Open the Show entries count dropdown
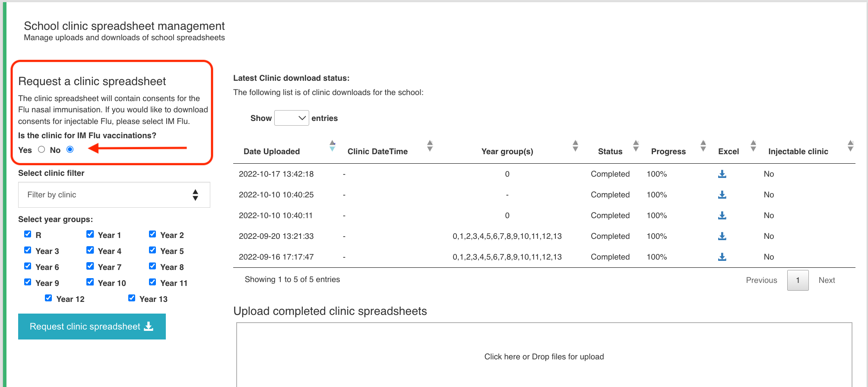The height and width of the screenshot is (387, 868). 291,118
